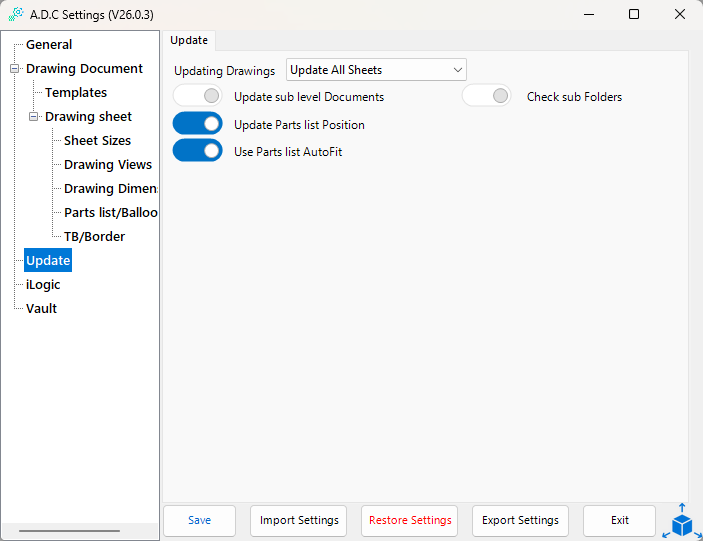
Task: Select the iLogic tree item
Action: tap(43, 285)
